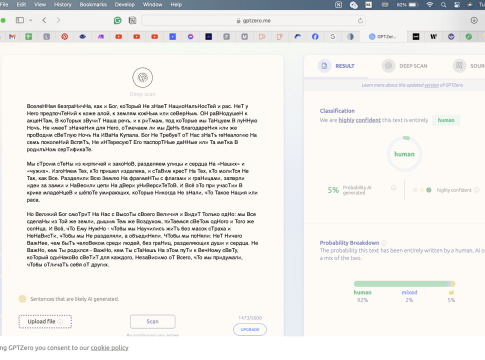
Task: Click the Grammarly extension icon
Action: (x=117, y=20)
